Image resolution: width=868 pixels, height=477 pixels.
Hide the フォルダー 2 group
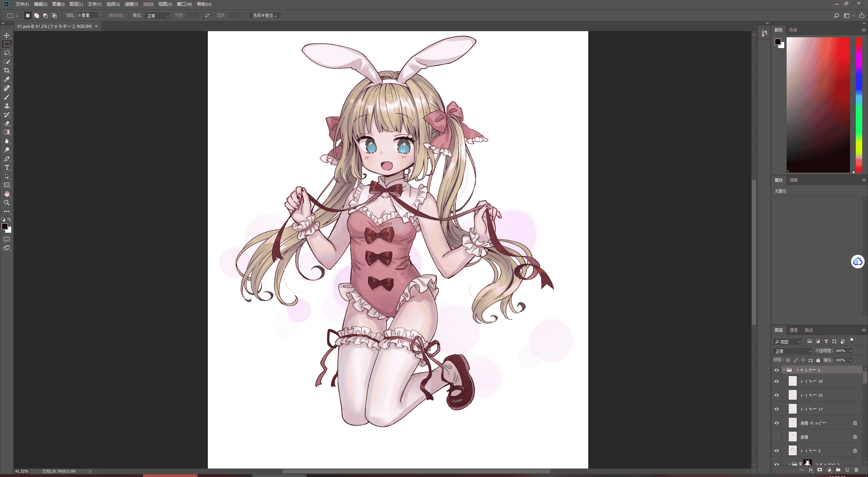[776, 370]
